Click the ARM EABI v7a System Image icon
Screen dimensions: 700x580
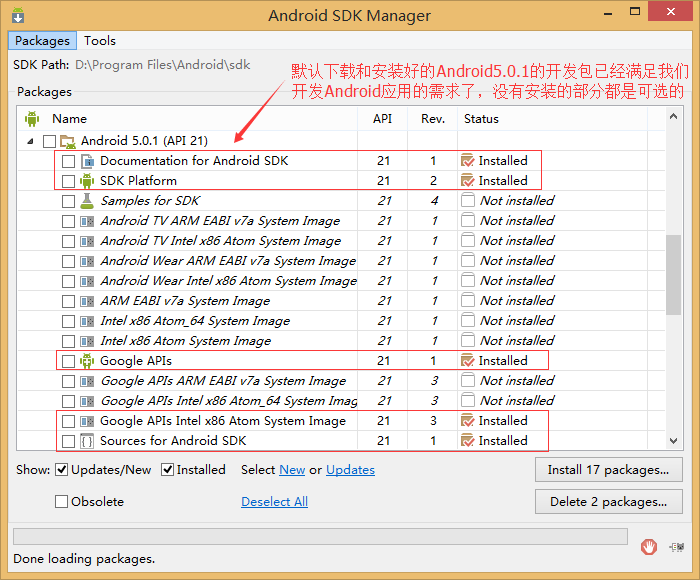coord(87,301)
